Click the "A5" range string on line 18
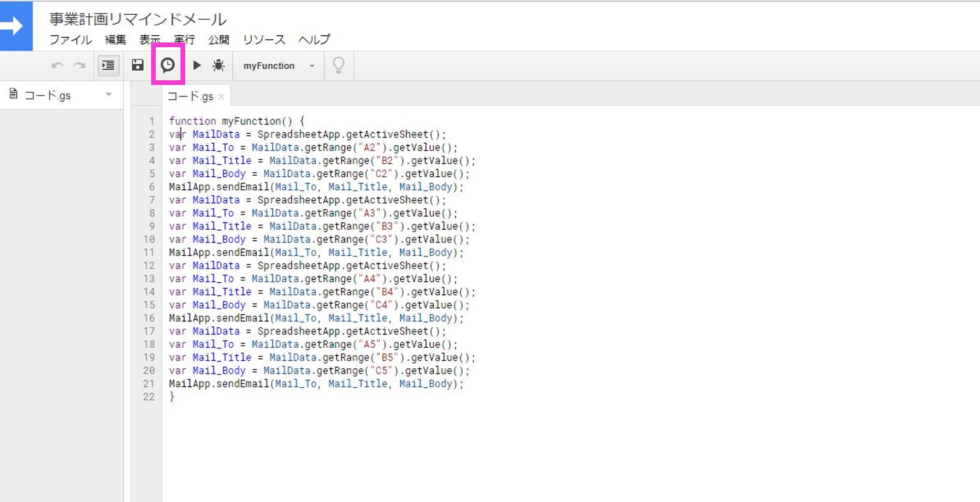The width and height of the screenshot is (980, 502). coord(370,344)
